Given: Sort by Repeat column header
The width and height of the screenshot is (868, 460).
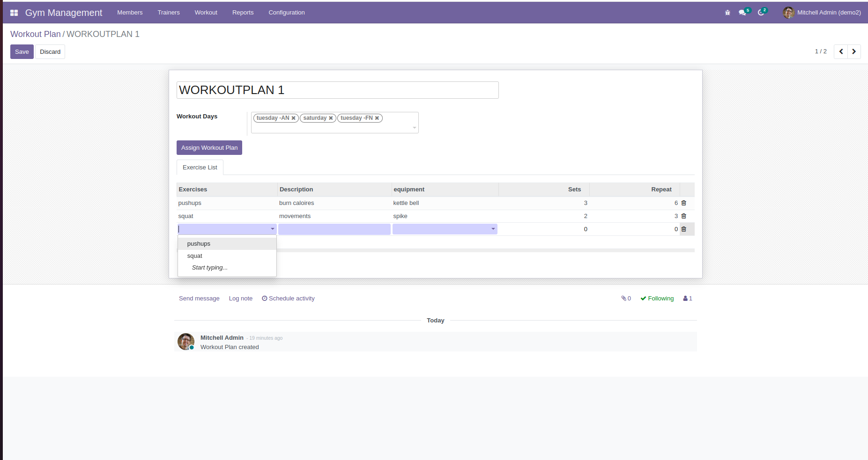Looking at the screenshot, I should [635, 190].
